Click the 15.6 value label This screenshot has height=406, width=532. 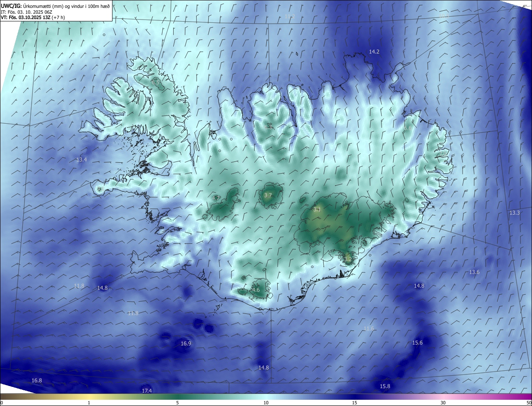coord(417,343)
